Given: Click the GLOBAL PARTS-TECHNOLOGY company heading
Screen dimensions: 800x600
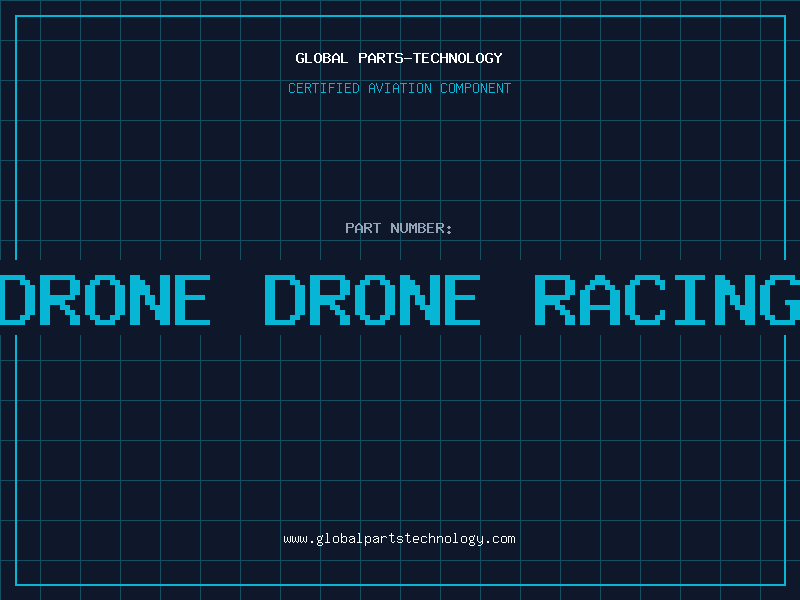Looking at the screenshot, I should click(399, 58).
